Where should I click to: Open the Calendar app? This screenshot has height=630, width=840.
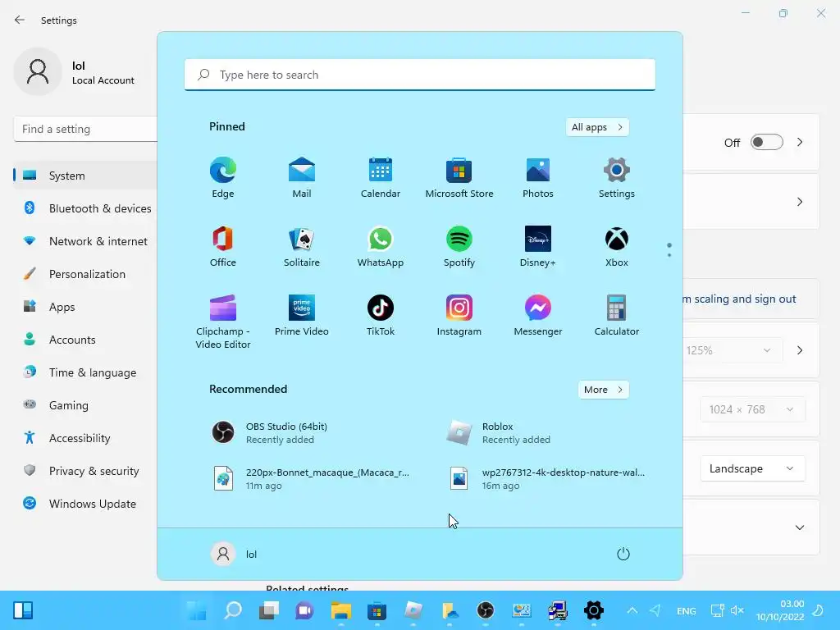coord(381,178)
